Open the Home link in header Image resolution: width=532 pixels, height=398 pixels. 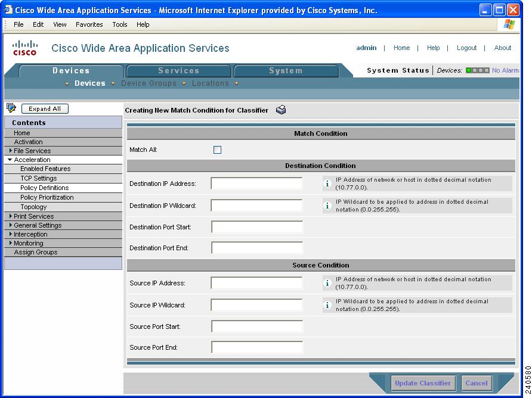click(402, 48)
